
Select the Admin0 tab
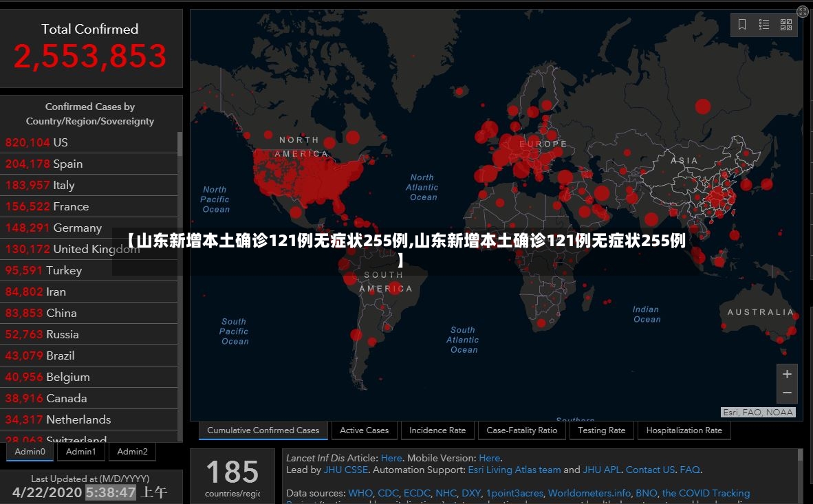point(30,452)
